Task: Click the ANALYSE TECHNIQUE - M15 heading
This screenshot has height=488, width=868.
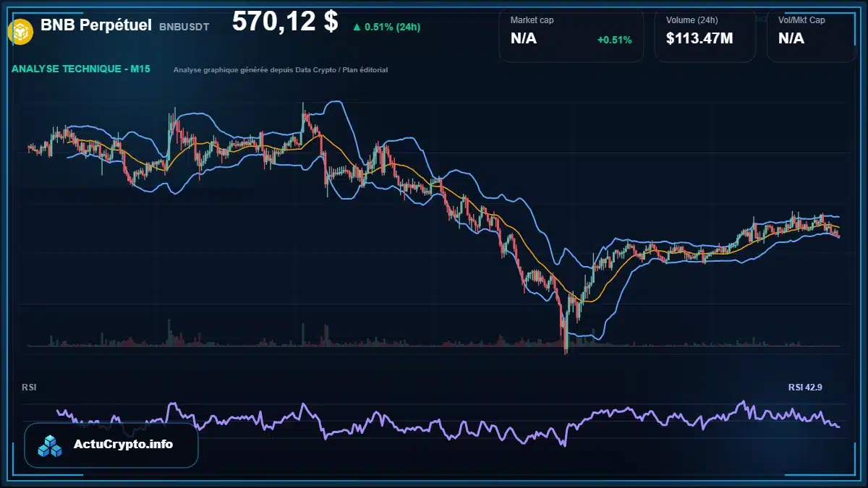Action: (81, 69)
